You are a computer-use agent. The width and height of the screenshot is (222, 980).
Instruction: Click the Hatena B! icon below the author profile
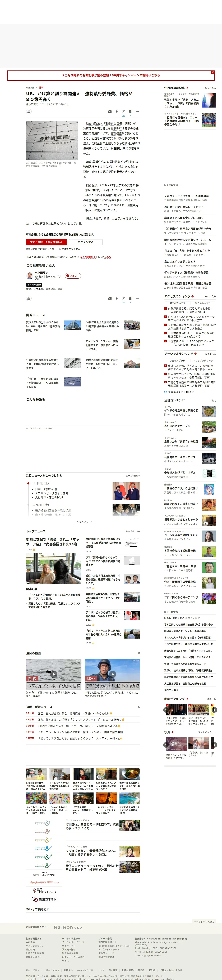(x=130, y=298)
